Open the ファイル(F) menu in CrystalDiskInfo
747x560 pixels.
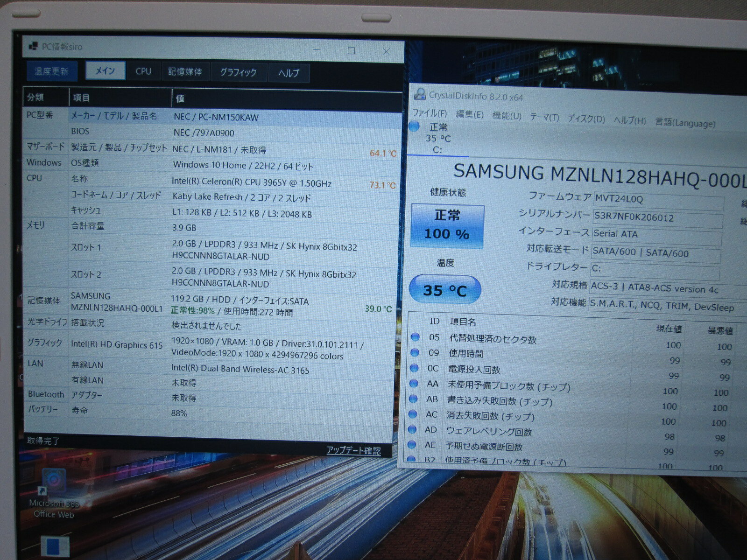click(430, 113)
